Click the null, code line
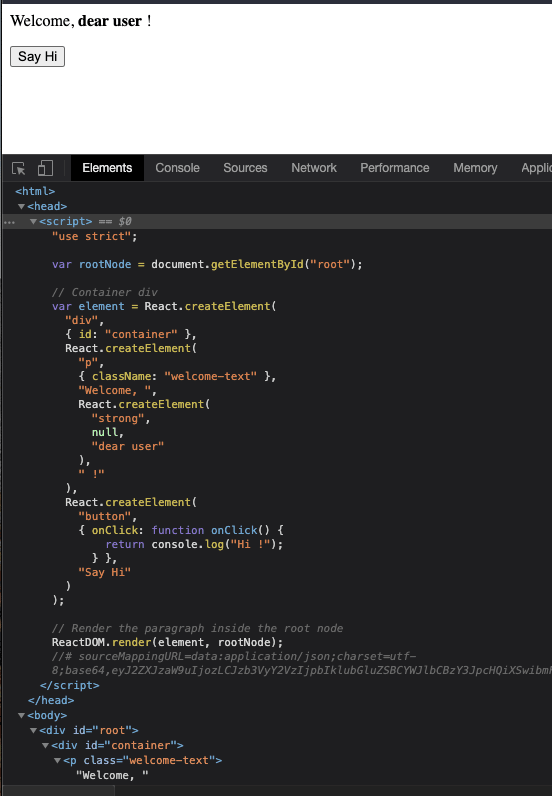The image size is (552, 796). [x=108, y=433]
